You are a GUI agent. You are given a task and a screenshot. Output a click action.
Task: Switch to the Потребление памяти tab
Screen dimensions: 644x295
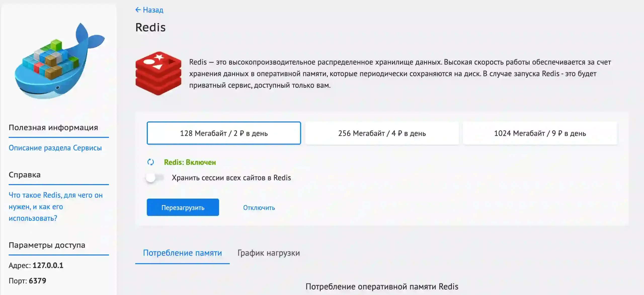[x=182, y=252]
